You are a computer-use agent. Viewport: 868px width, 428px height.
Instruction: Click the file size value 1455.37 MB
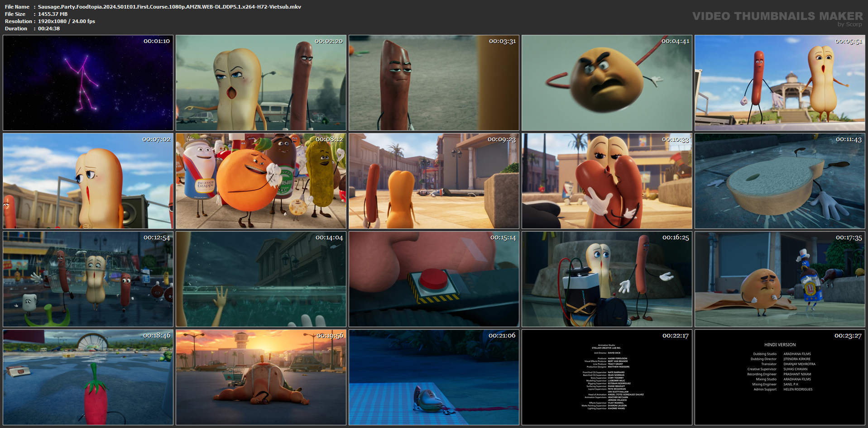[x=53, y=14]
